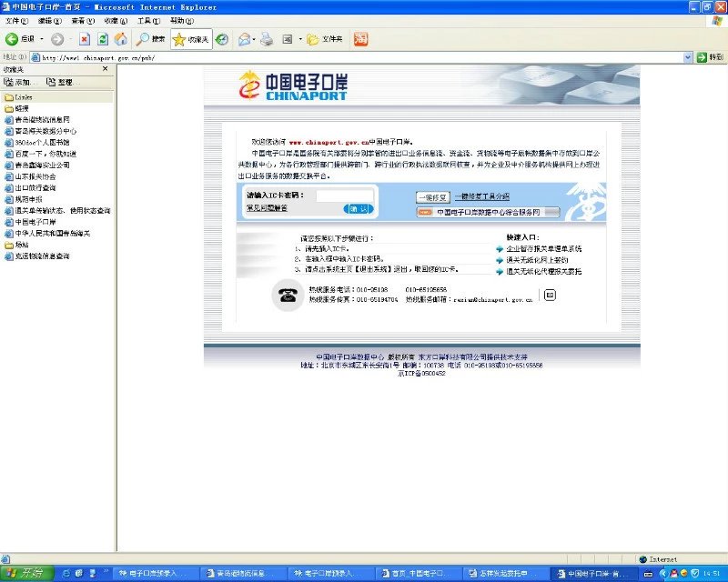Image resolution: width=728 pixels, height=582 pixels.
Task: Click the Internet Explorer quick launch icon
Action: click(66, 574)
